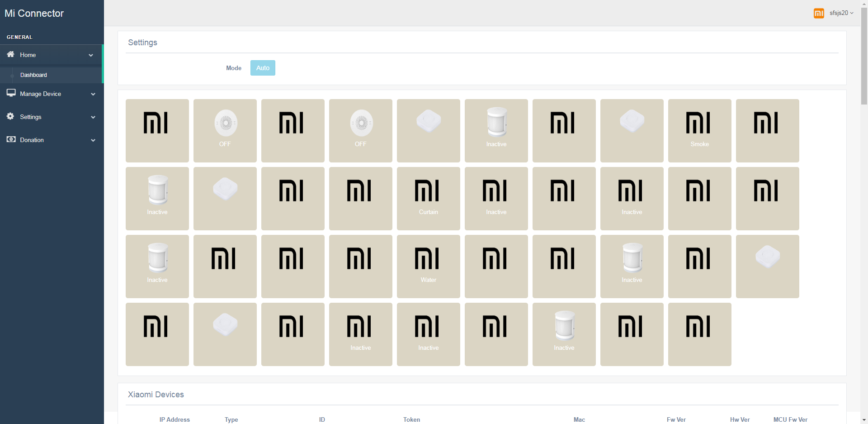Viewport: 868px width, 424px height.
Task: Click the Token column header
Action: point(411,419)
